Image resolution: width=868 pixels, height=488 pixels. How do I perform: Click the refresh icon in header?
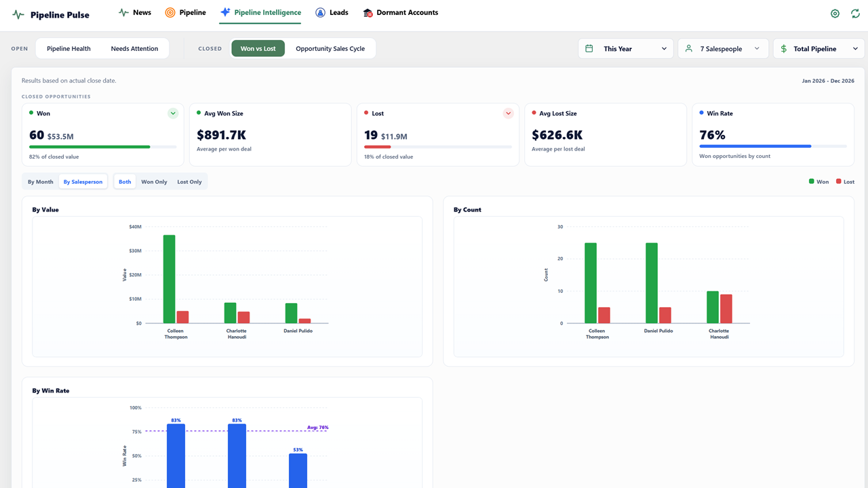click(x=854, y=14)
